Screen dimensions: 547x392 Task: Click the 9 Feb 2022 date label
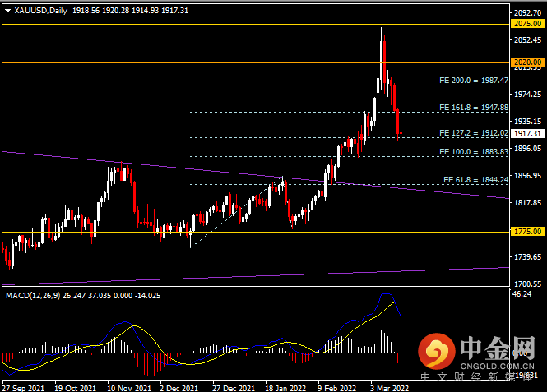coord(336,388)
